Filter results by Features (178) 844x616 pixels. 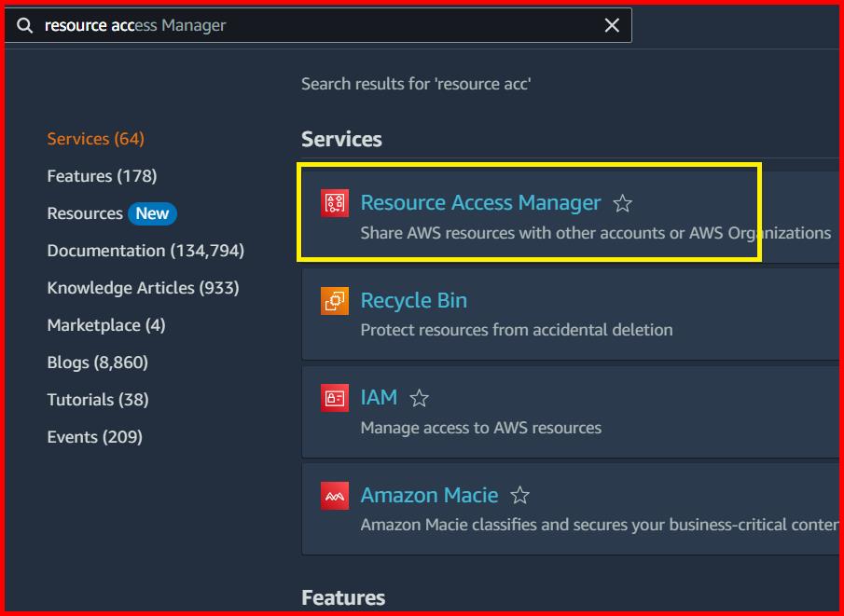[x=103, y=175]
